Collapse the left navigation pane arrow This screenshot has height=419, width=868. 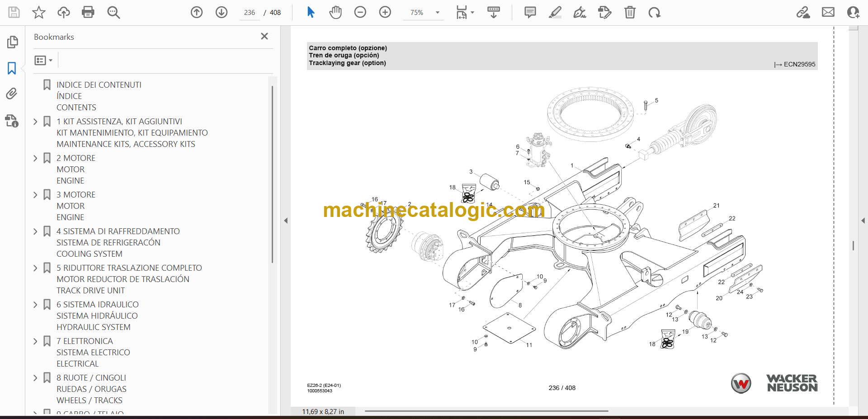[x=286, y=221]
